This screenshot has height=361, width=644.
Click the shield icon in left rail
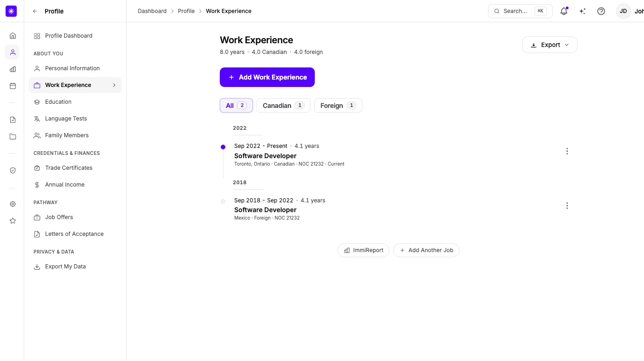[x=13, y=171]
